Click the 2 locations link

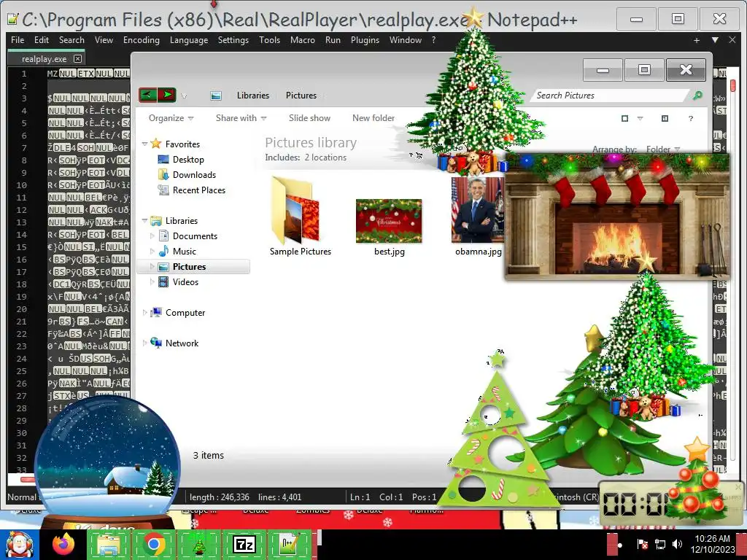325,157
